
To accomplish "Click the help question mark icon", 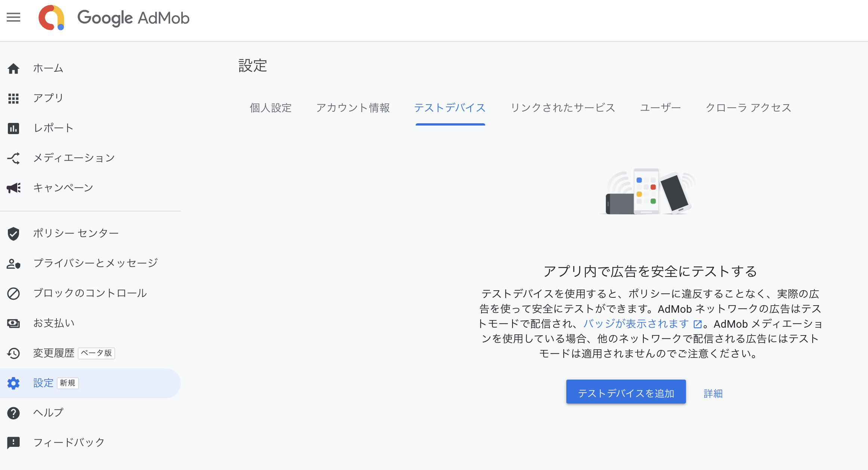I will tap(13, 413).
